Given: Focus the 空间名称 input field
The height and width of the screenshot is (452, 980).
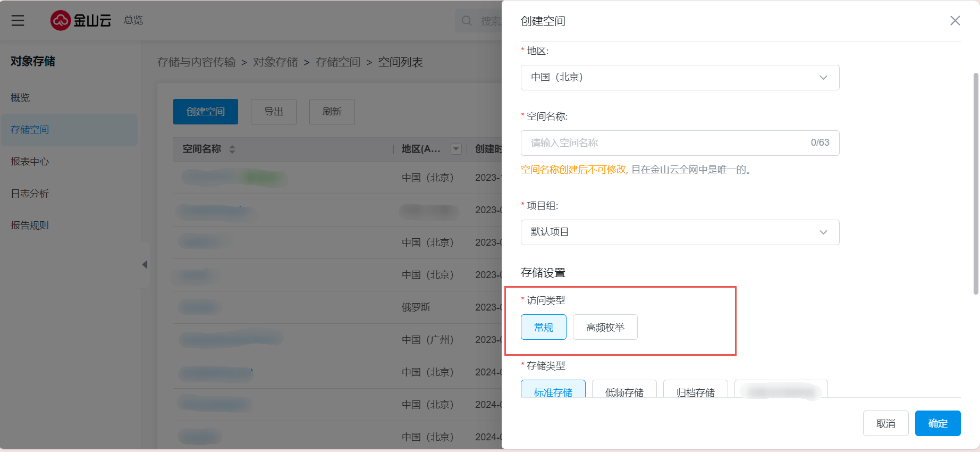Looking at the screenshot, I should click(x=664, y=143).
